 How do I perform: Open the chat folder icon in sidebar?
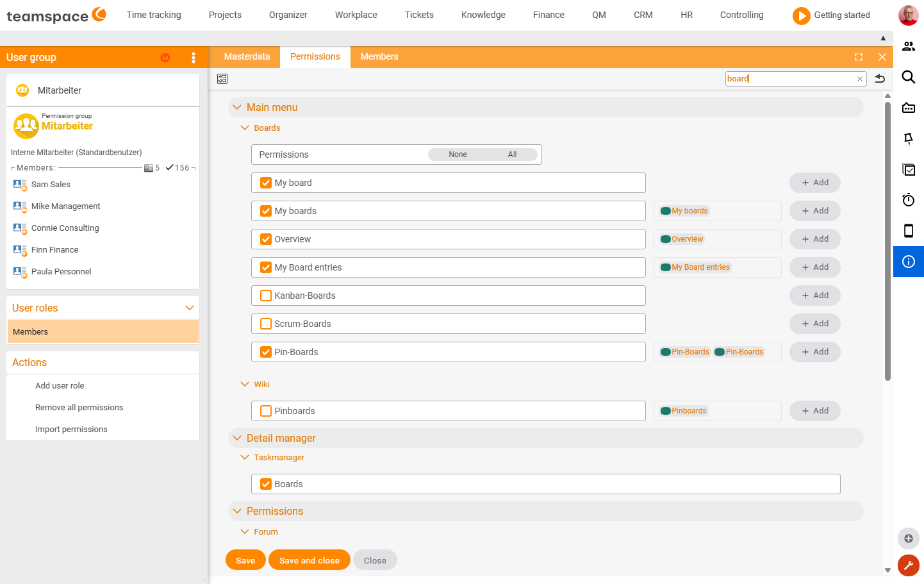coord(909,108)
